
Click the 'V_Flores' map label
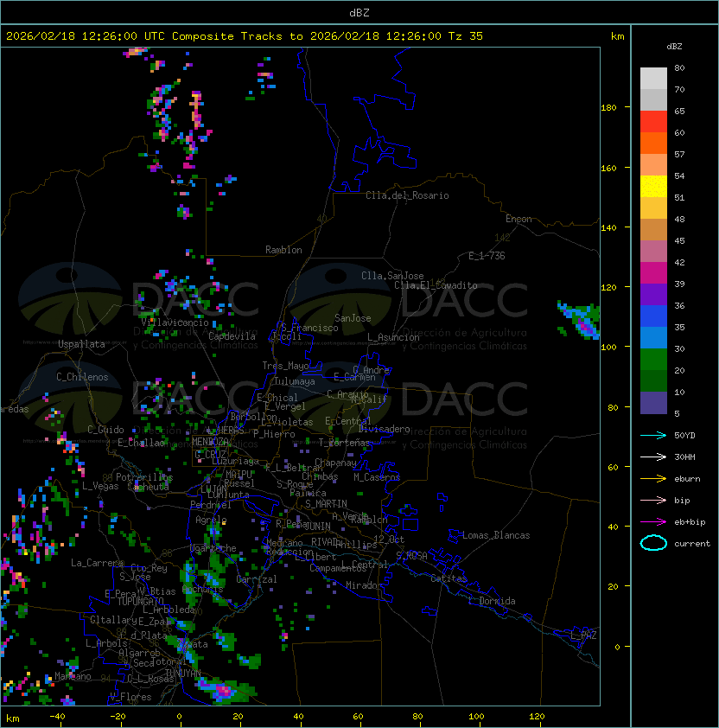[130, 697]
